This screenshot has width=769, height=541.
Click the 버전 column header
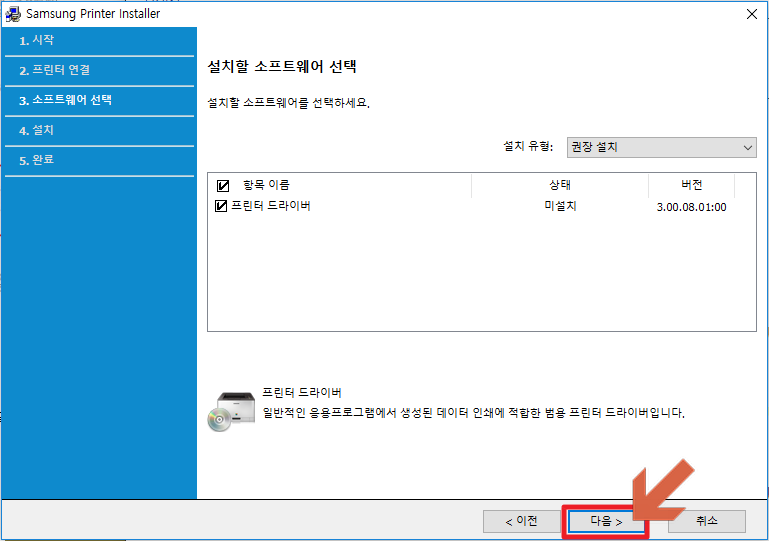[692, 185]
